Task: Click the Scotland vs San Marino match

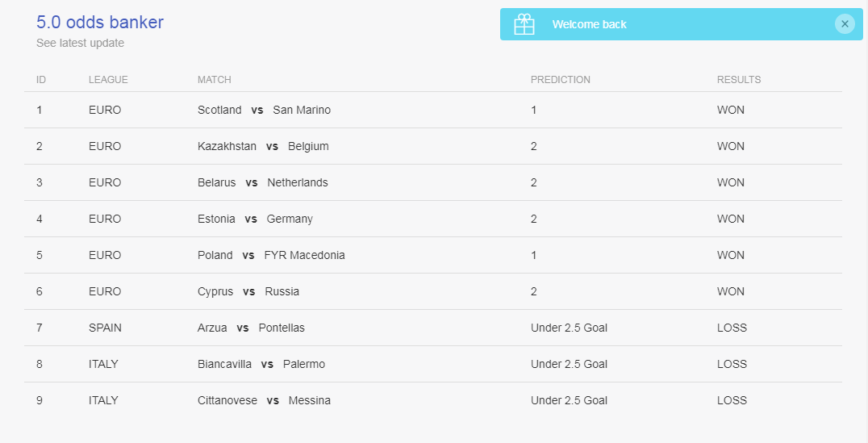Action: (264, 111)
